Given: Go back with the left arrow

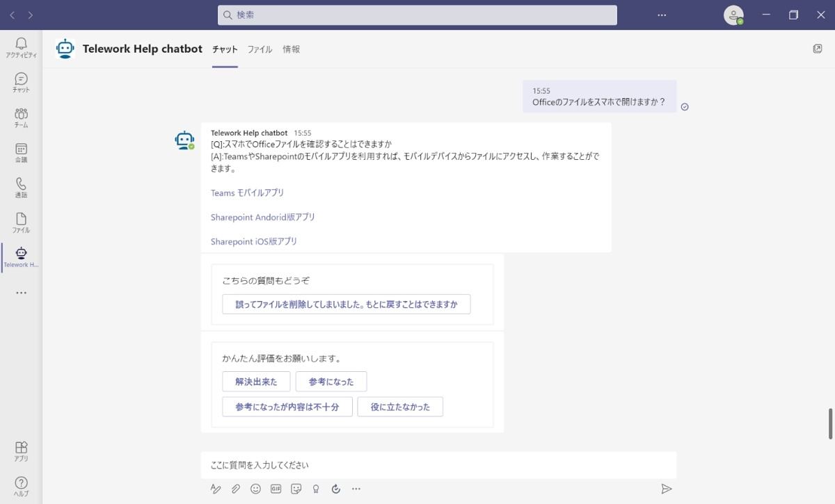Looking at the screenshot, I should (x=13, y=15).
